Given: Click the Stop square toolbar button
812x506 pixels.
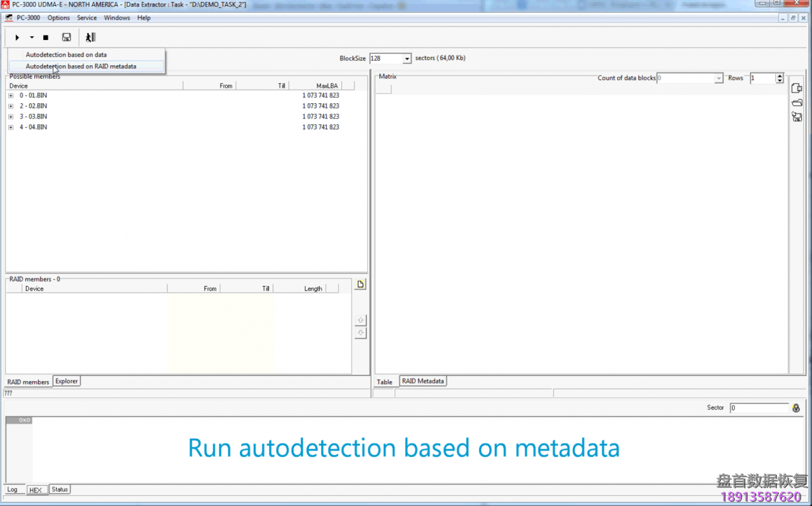Looking at the screenshot, I should (x=46, y=37).
